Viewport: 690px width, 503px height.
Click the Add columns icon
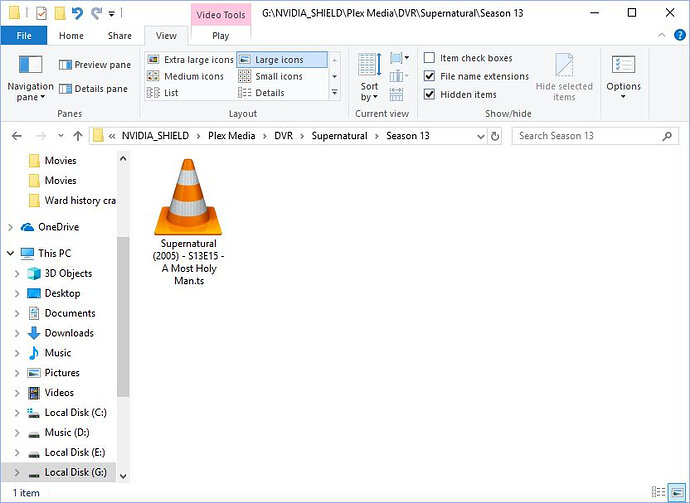pyautogui.click(x=399, y=77)
